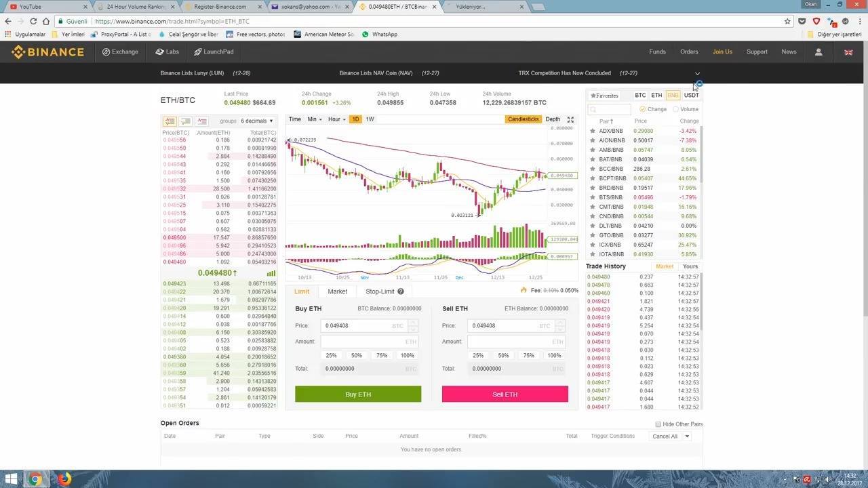The image size is (868, 488).
Task: Open the Cancel All dropdown arrow
Action: click(687, 436)
